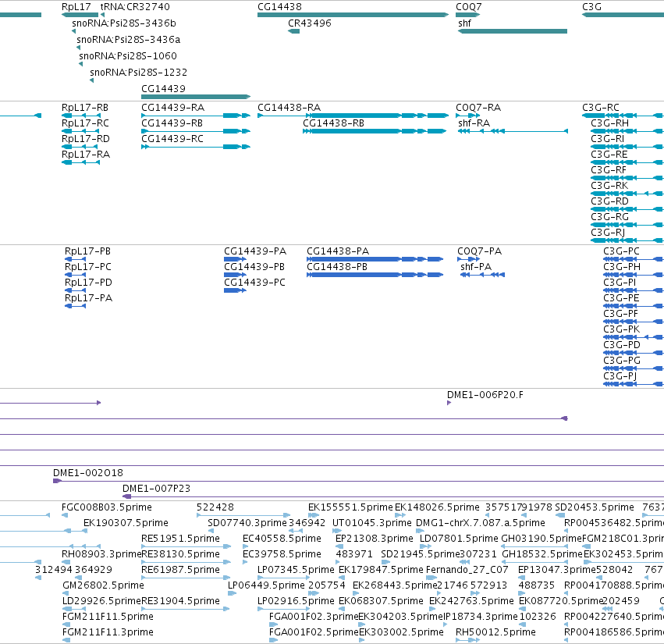This screenshot has height=644, width=664.
Task: Open transcript RpL17-RB
Action: (x=80, y=116)
